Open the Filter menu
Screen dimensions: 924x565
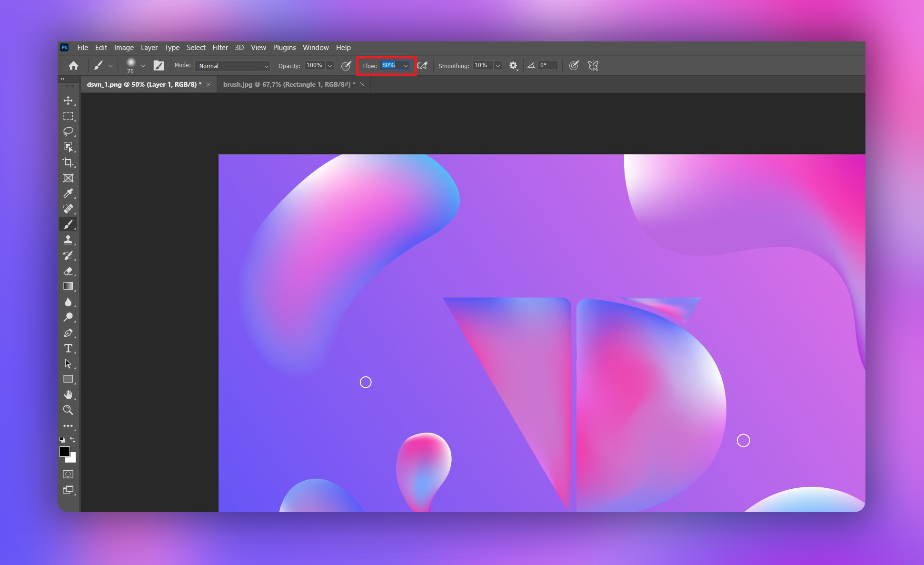pos(220,48)
